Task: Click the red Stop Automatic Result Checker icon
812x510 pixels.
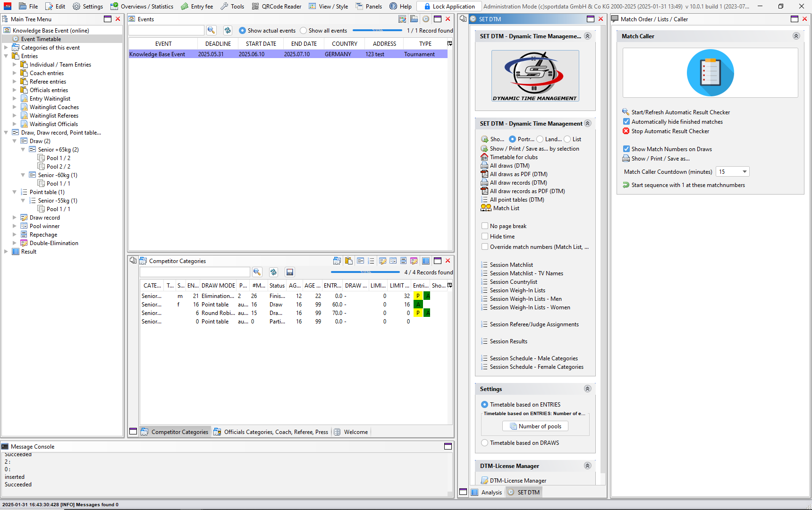Action: [x=626, y=131]
